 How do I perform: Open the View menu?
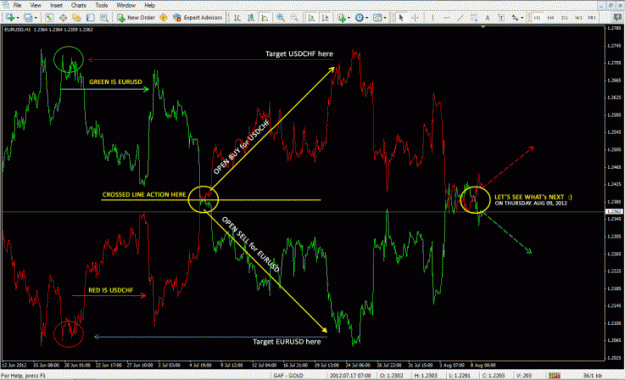[x=35, y=5]
